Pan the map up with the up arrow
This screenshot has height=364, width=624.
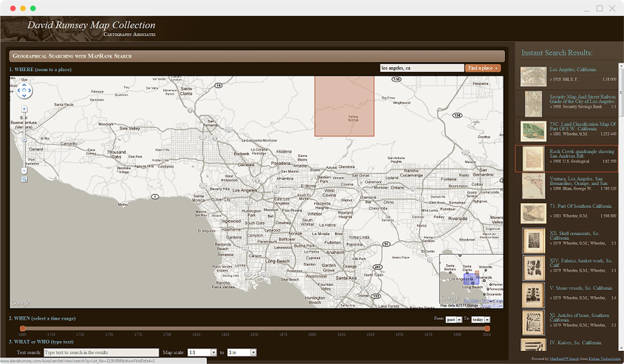point(24,85)
